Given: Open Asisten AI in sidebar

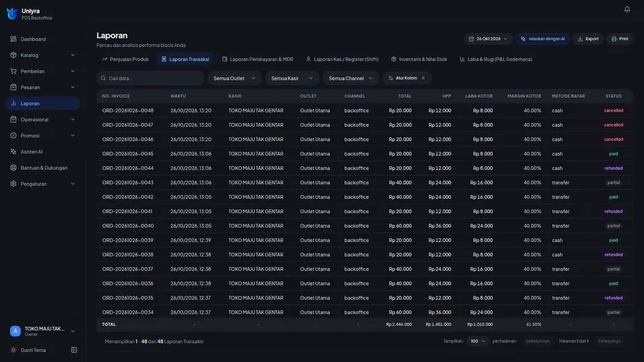Looking at the screenshot, I should coord(43,152).
